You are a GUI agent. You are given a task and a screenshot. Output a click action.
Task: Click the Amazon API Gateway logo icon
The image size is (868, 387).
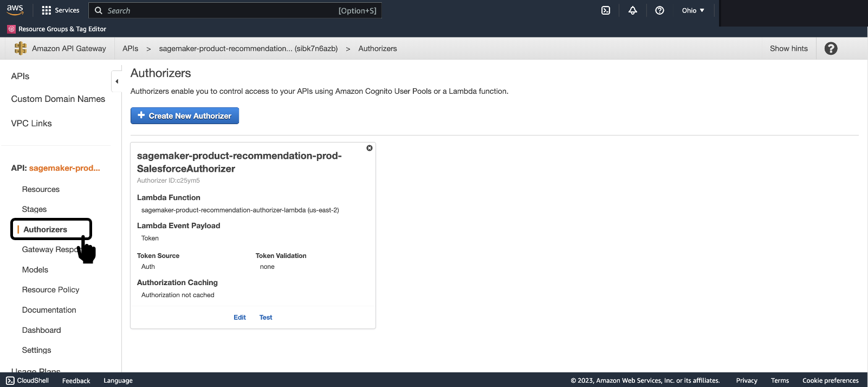pyautogui.click(x=21, y=48)
